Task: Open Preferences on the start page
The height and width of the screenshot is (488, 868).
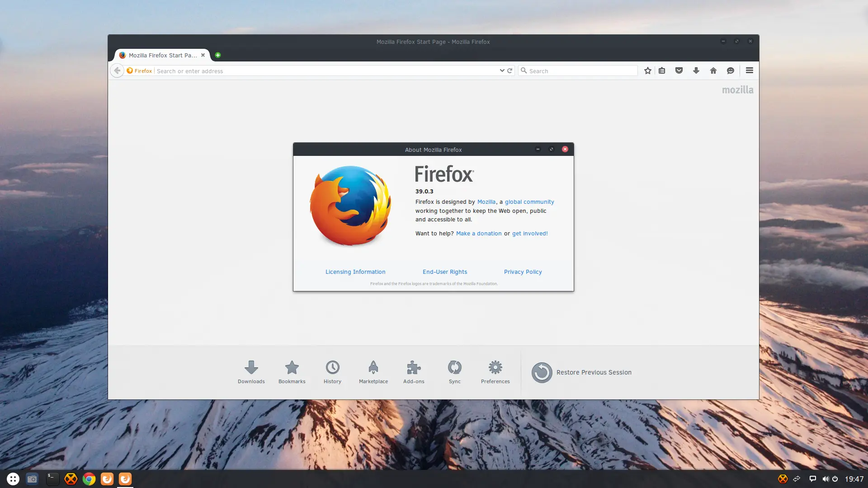Action: point(495,372)
